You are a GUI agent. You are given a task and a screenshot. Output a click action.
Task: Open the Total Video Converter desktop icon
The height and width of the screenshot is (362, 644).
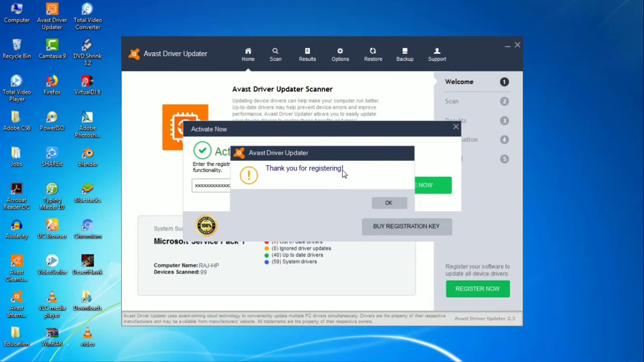[x=88, y=17]
